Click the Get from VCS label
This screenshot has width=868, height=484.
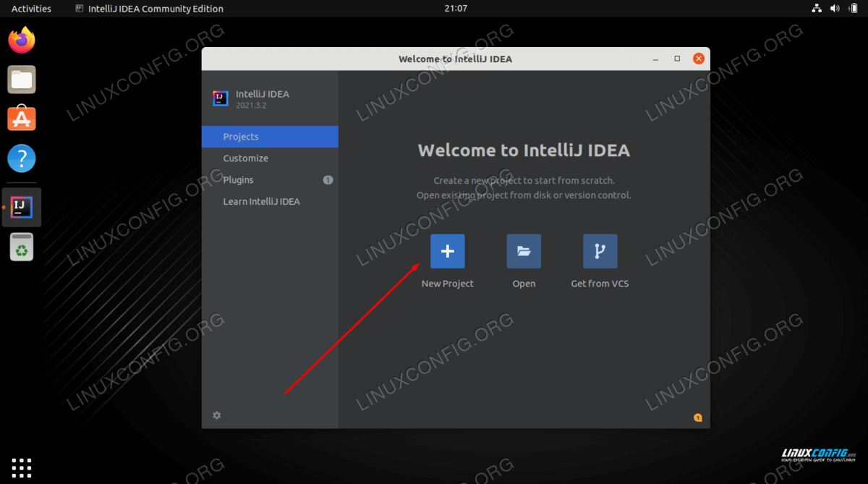coord(600,284)
